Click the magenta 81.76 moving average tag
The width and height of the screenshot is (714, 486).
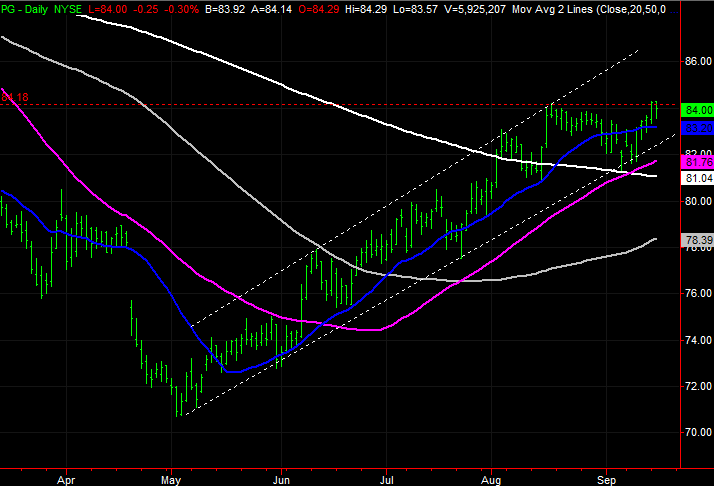click(697, 162)
